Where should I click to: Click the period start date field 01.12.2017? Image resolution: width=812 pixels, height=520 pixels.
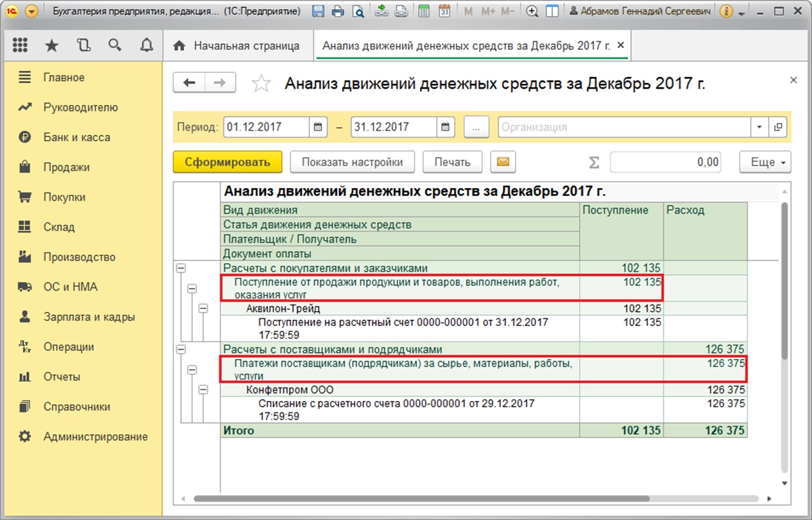(x=267, y=126)
